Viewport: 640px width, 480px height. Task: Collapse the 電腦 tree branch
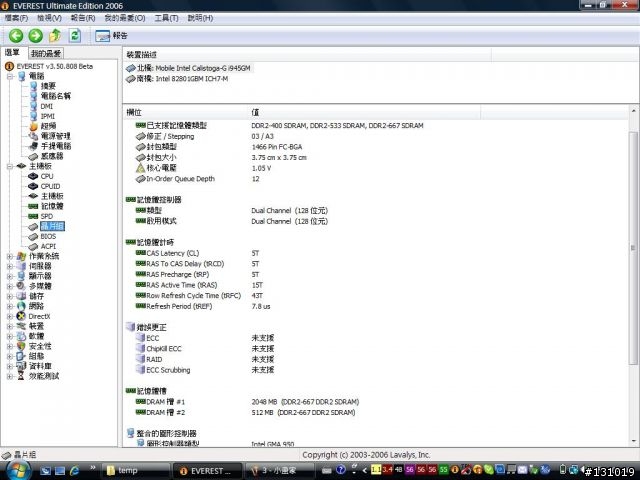coord(10,76)
